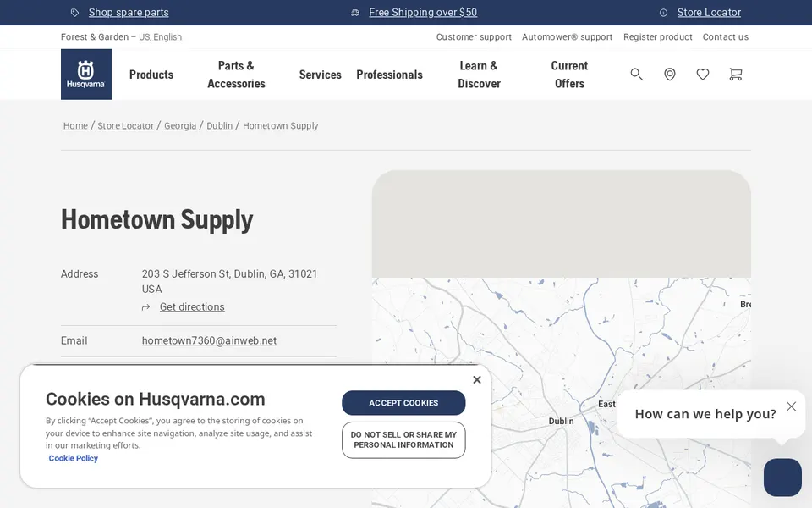Click the Husqvarna logo
Image resolution: width=812 pixels, height=508 pixels.
pos(86,75)
